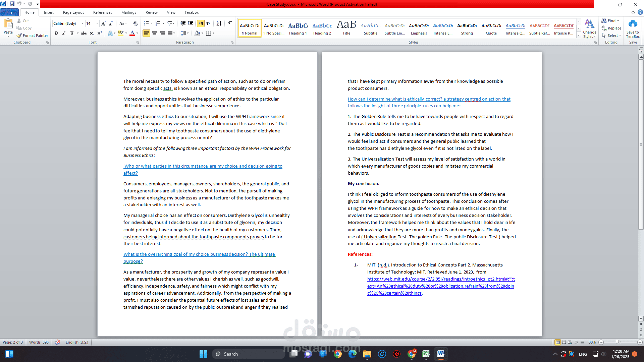
Task: Toggle Bold formatting
Action: coord(56,33)
